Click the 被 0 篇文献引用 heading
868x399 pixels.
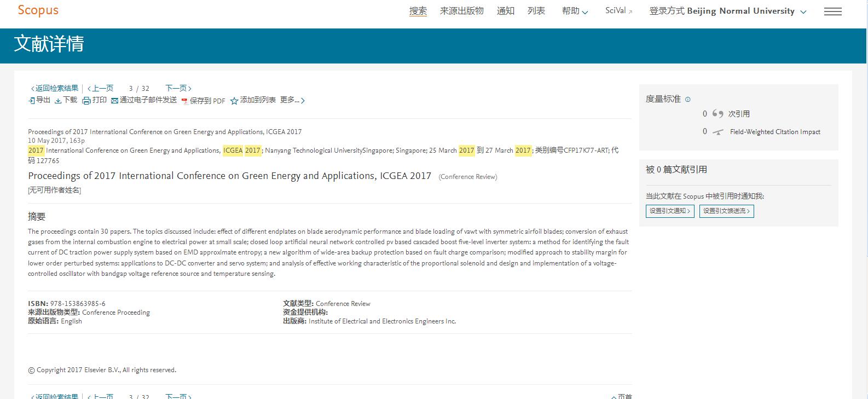[676, 170]
